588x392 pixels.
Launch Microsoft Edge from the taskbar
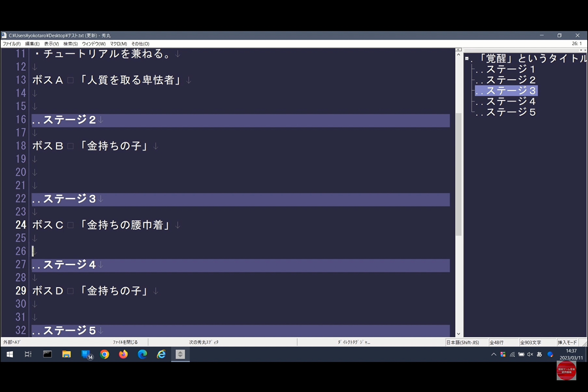click(x=142, y=354)
